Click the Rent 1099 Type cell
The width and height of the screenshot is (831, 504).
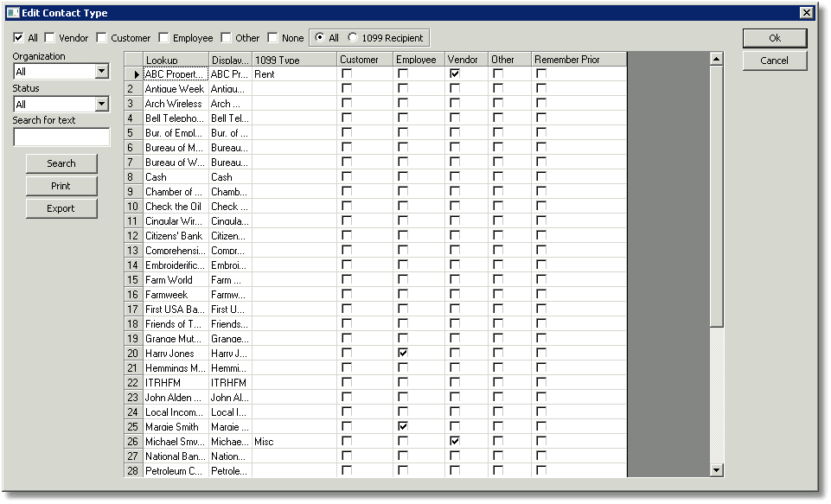coord(295,73)
